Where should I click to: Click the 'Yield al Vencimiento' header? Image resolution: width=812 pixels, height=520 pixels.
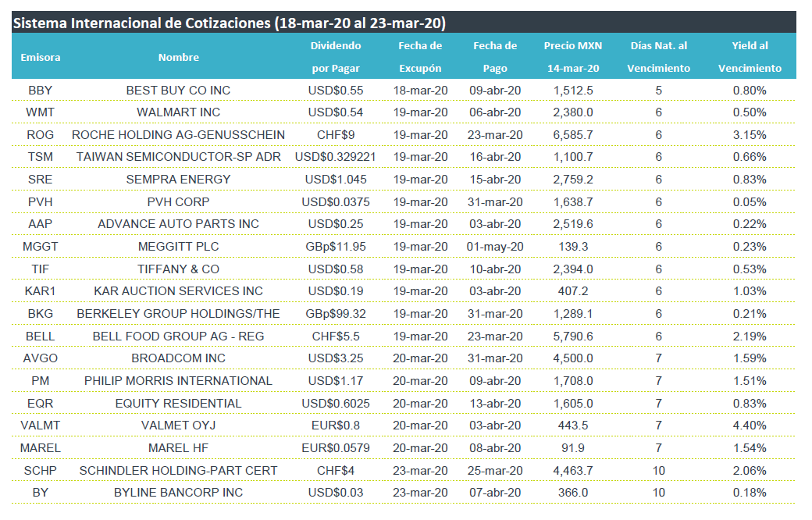click(x=750, y=57)
